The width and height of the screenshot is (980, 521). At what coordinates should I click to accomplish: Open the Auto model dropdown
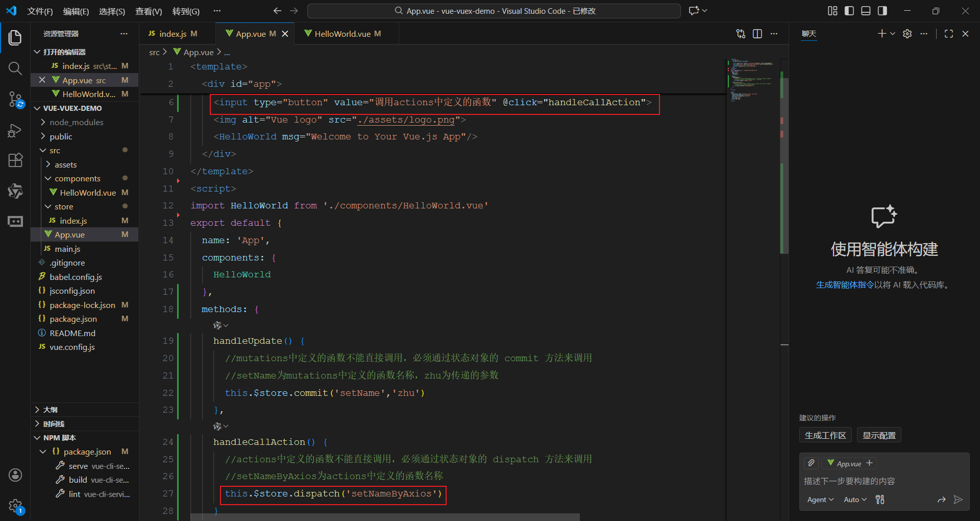pyautogui.click(x=855, y=500)
